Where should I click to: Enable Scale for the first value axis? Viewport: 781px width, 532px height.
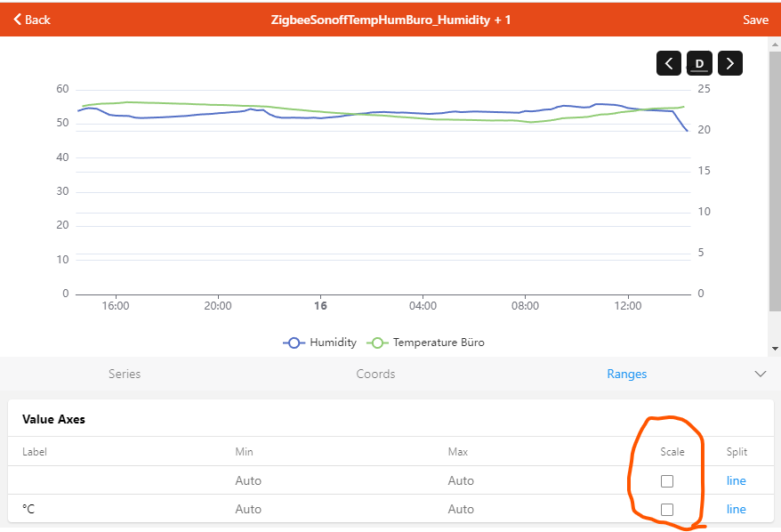[x=667, y=481]
